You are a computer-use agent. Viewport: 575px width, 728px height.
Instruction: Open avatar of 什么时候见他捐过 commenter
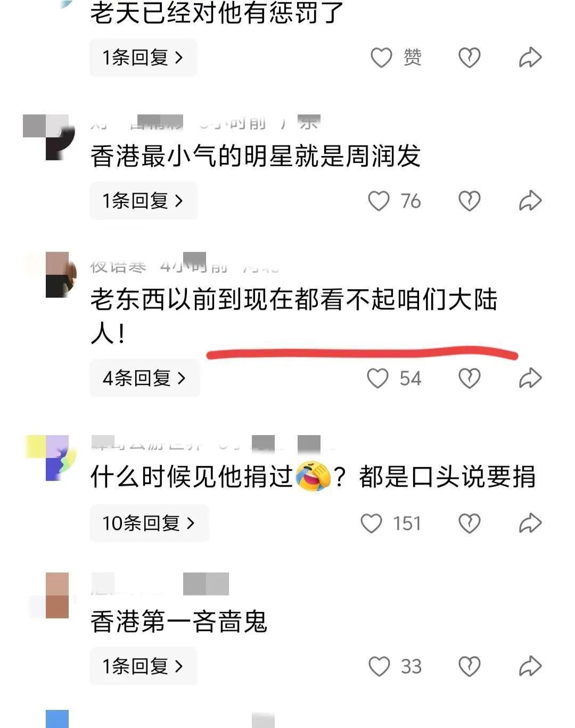point(57,458)
